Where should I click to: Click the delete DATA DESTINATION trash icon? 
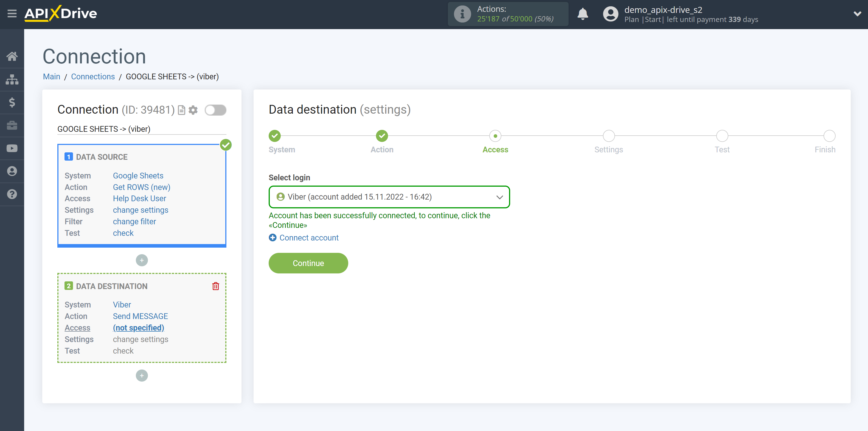[216, 286]
